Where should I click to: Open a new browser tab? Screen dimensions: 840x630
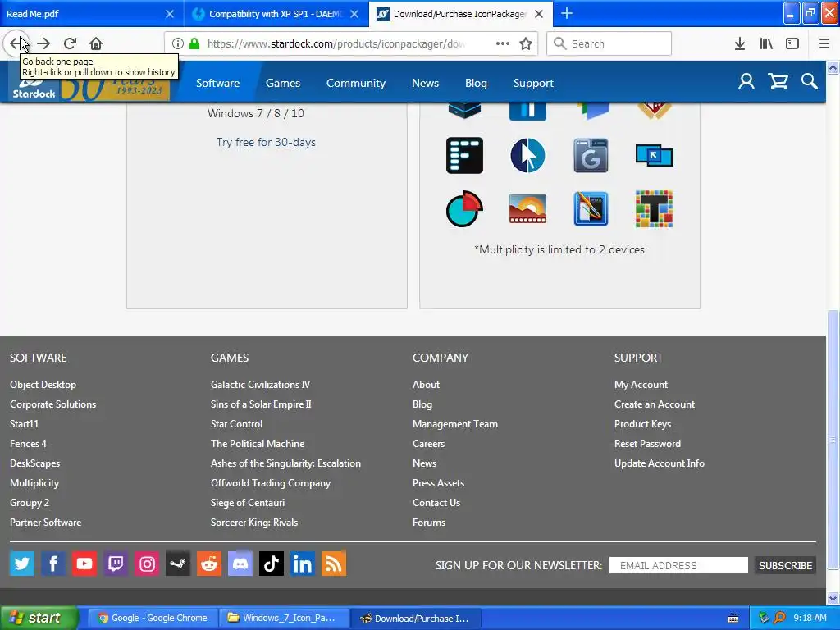[x=566, y=13]
